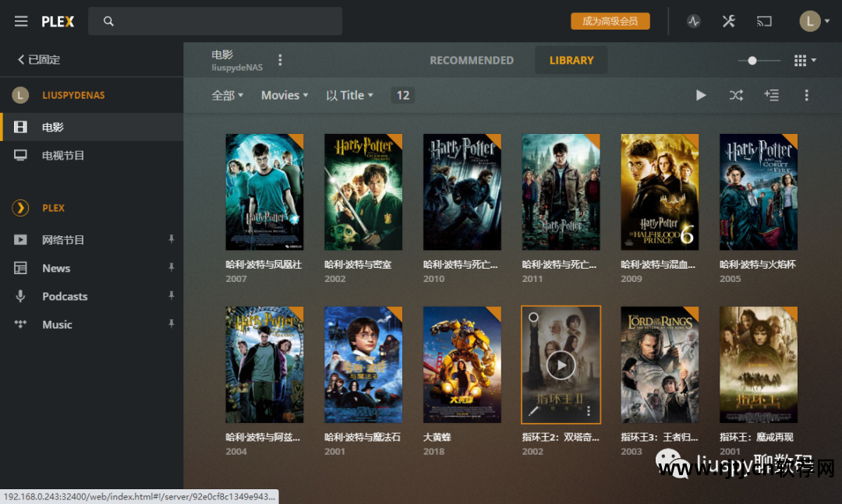
Task: Open the 电影 library more options menu
Action: point(280,60)
